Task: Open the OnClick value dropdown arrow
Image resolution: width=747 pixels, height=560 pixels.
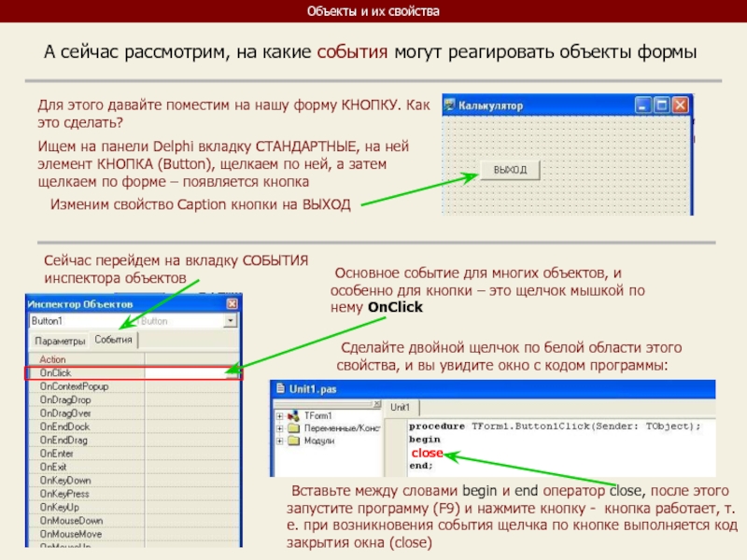Action: 233,373
